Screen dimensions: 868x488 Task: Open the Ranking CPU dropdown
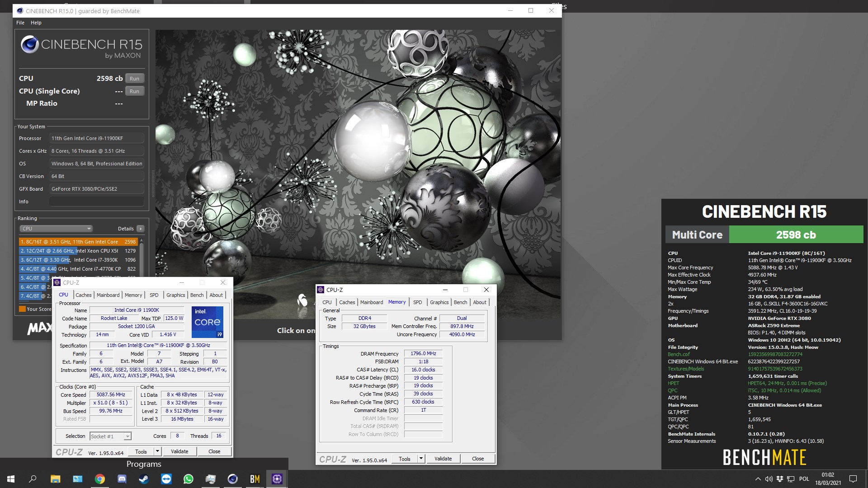click(56, 229)
